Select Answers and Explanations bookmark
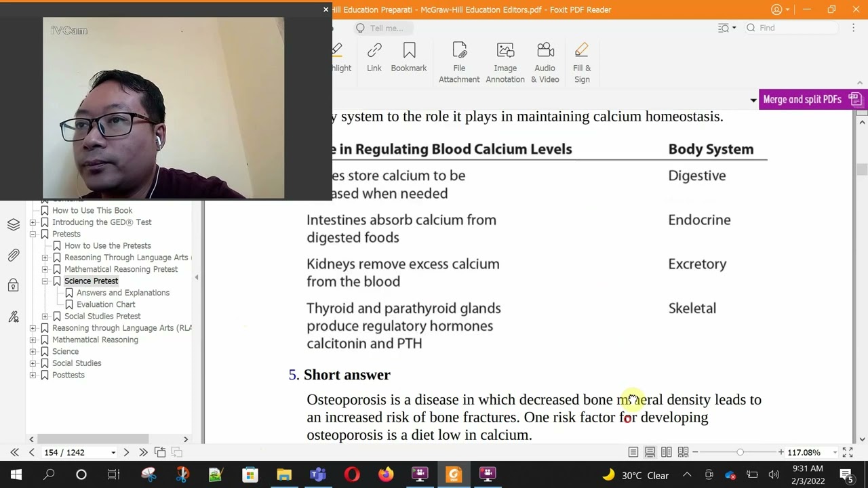 pos(123,293)
